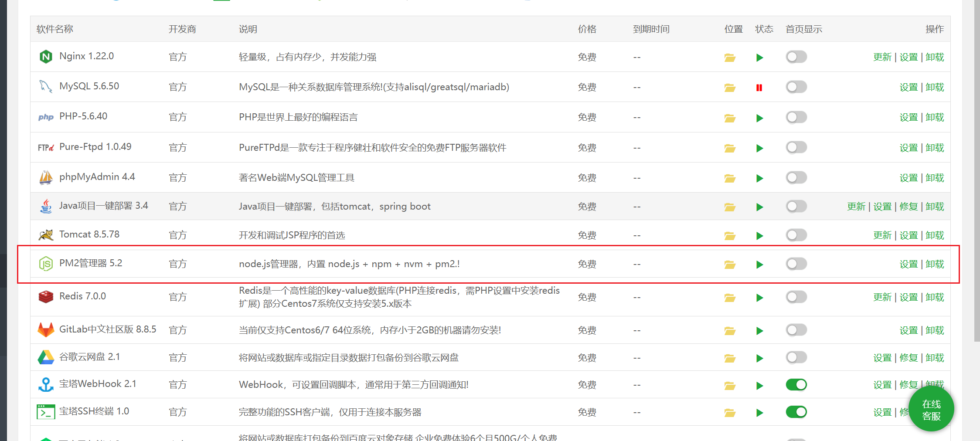Image resolution: width=980 pixels, height=441 pixels.
Task: Click the red stopped status icon for MySQL
Action: (x=759, y=88)
